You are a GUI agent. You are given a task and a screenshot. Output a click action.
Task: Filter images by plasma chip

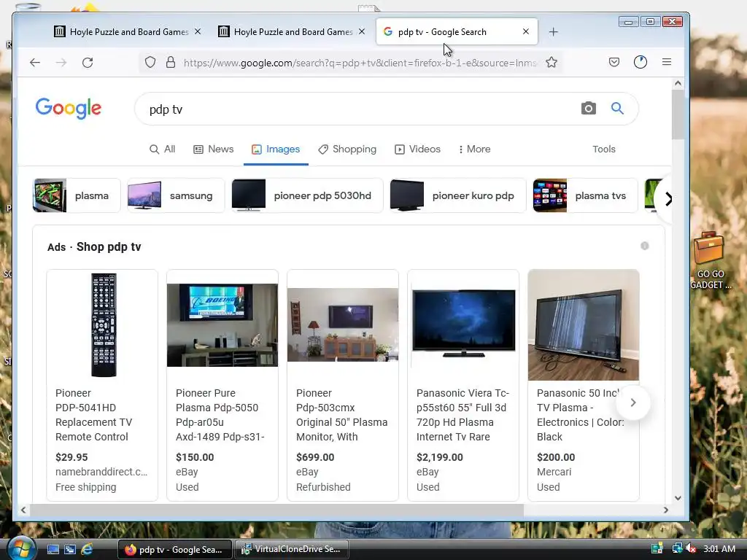point(76,195)
